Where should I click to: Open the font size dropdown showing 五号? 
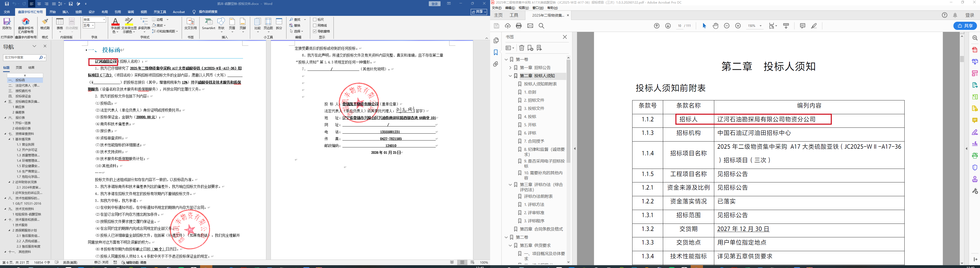click(93, 26)
